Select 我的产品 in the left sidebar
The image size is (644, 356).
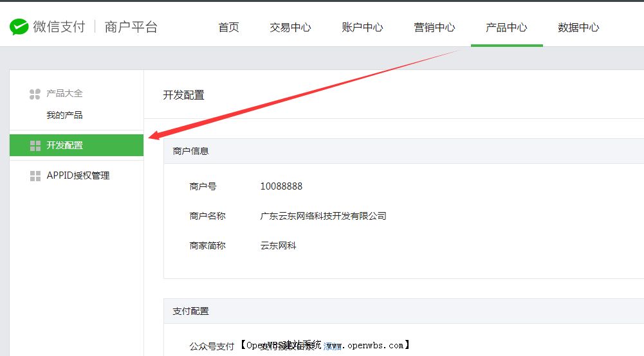(x=64, y=116)
